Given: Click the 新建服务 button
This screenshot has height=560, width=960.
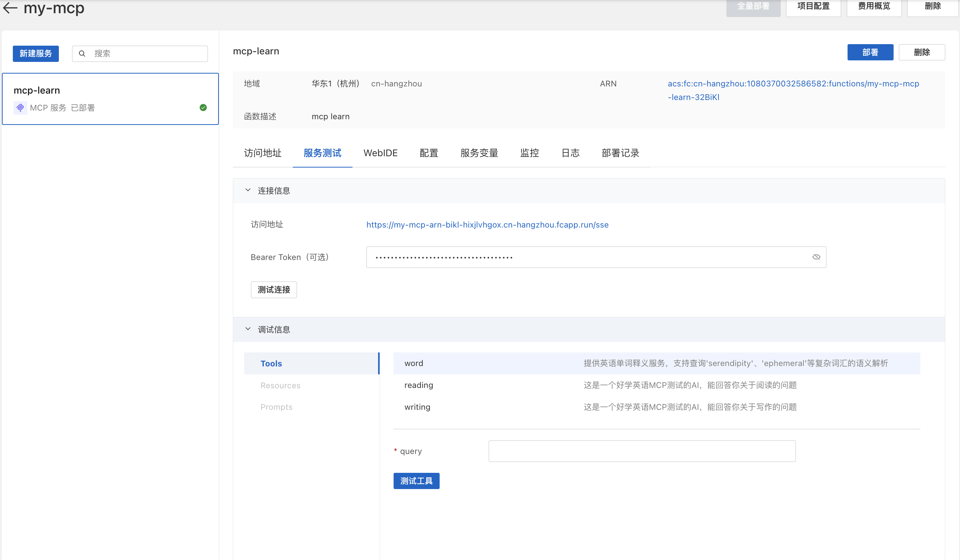Looking at the screenshot, I should tap(35, 53).
